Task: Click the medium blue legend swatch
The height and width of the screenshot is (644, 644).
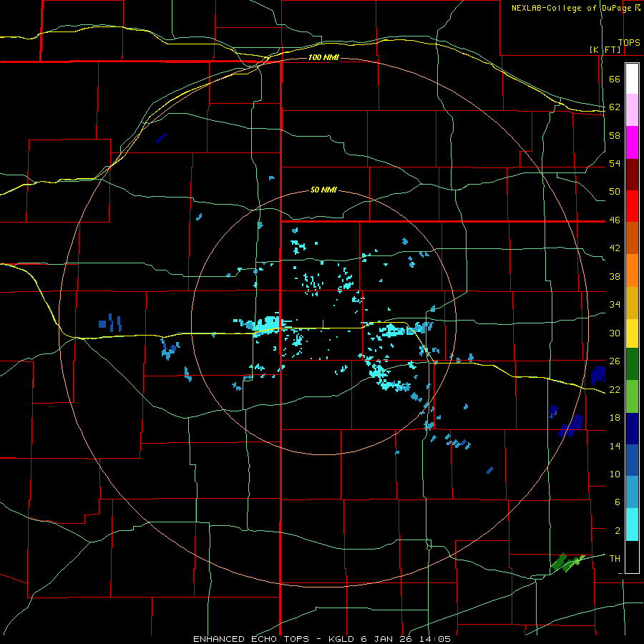Action: (x=632, y=460)
